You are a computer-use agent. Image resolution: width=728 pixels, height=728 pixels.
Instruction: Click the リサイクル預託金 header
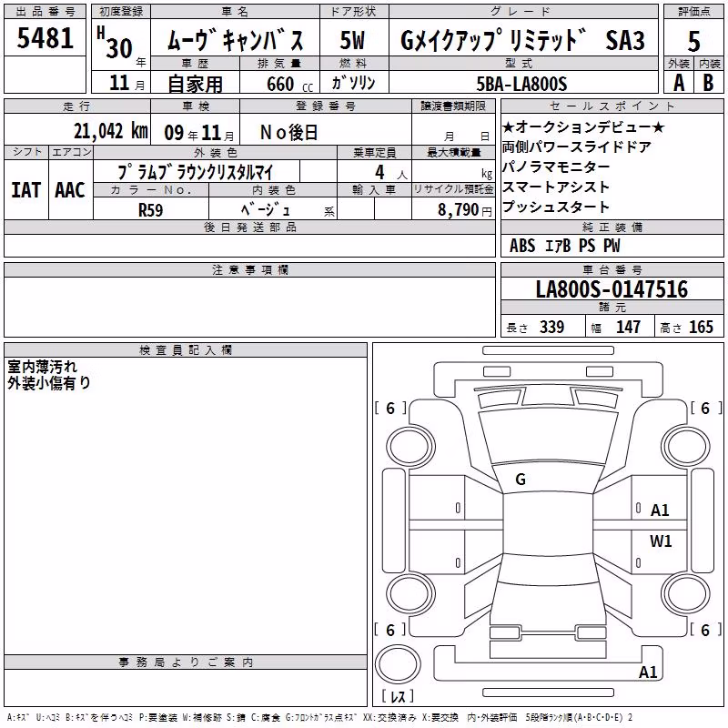coord(453,189)
